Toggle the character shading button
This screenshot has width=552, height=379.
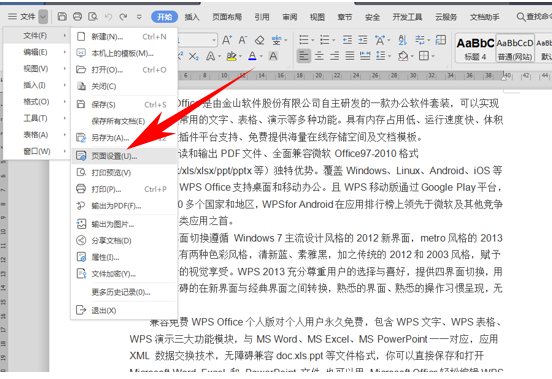[273, 56]
